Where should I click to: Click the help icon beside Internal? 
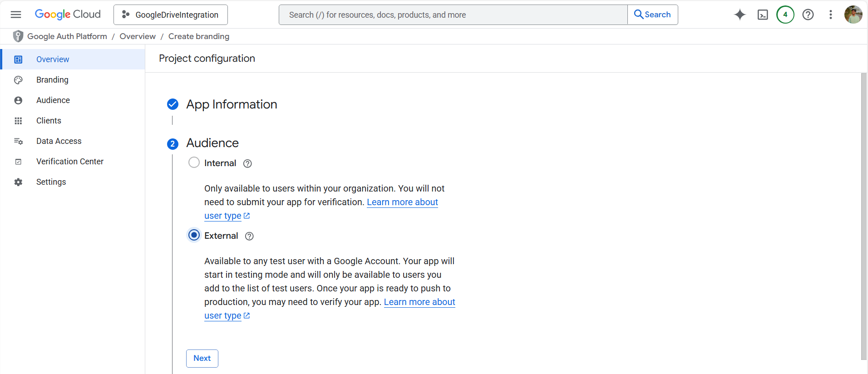click(247, 164)
